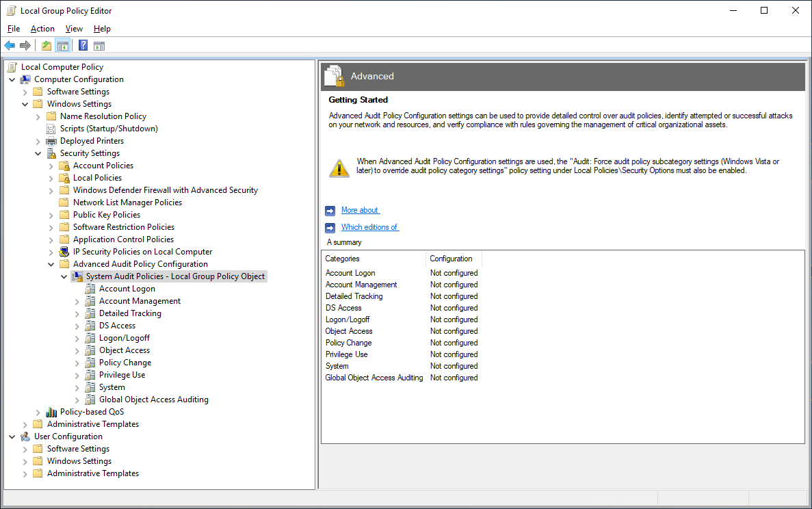Select System under System Audit Policies
The width and height of the screenshot is (812, 509).
(112, 387)
